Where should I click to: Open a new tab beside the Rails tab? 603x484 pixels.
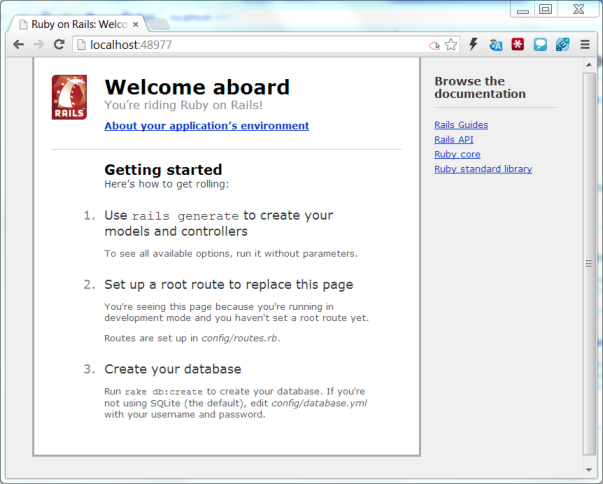pyautogui.click(x=166, y=22)
